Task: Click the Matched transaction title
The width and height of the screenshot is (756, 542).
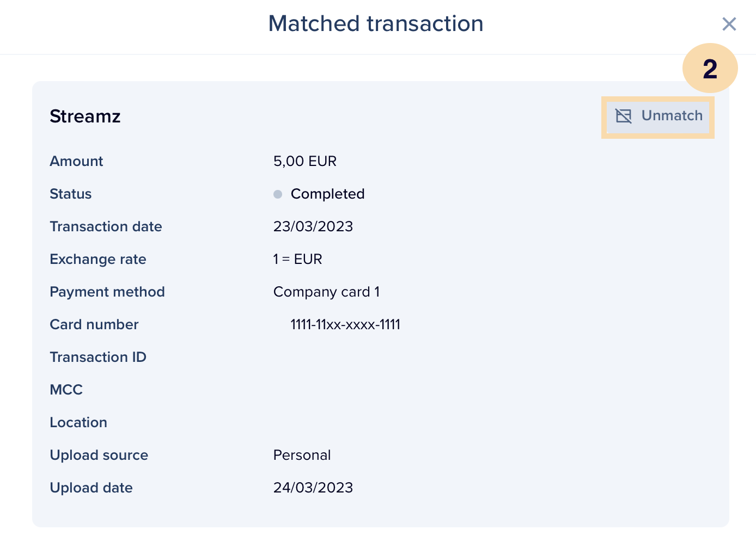Action: (x=376, y=24)
